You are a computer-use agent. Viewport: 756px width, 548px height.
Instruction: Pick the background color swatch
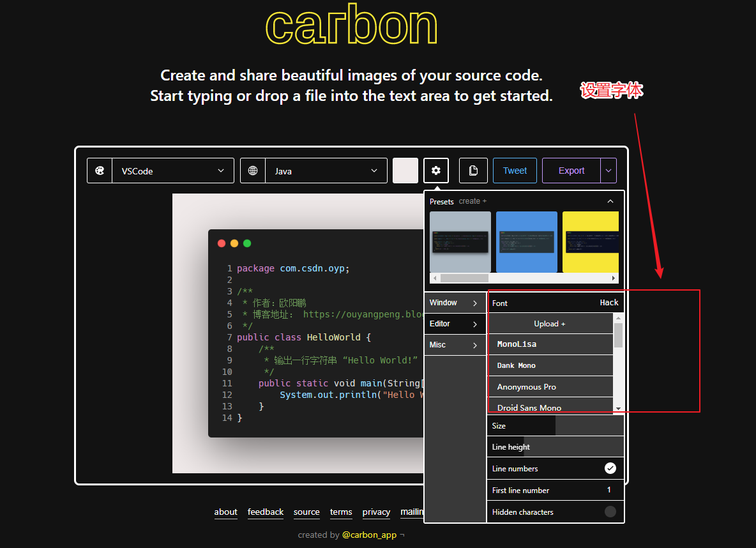click(x=405, y=171)
